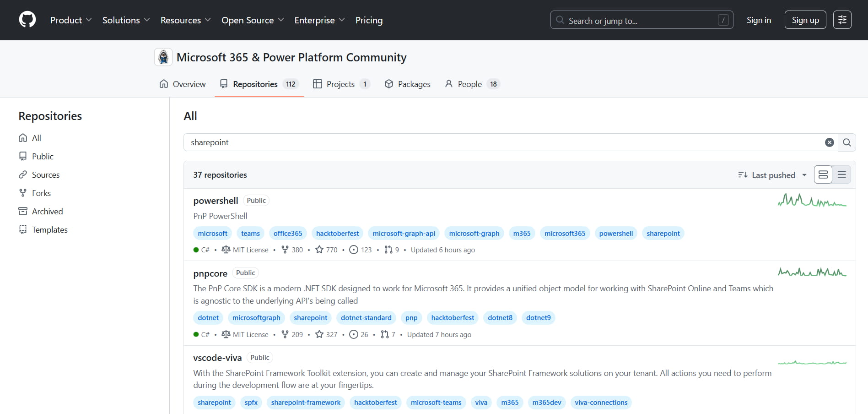Switch to the compact list view
The width and height of the screenshot is (868, 414).
841,174
